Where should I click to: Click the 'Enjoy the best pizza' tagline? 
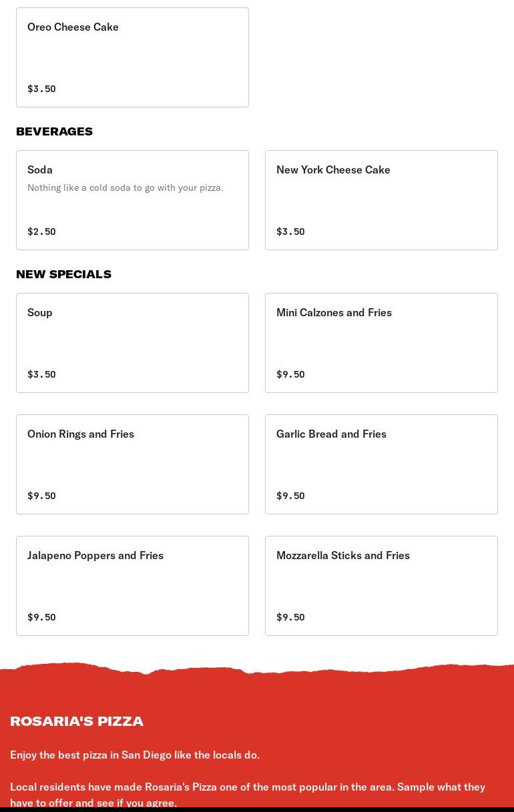(x=135, y=755)
